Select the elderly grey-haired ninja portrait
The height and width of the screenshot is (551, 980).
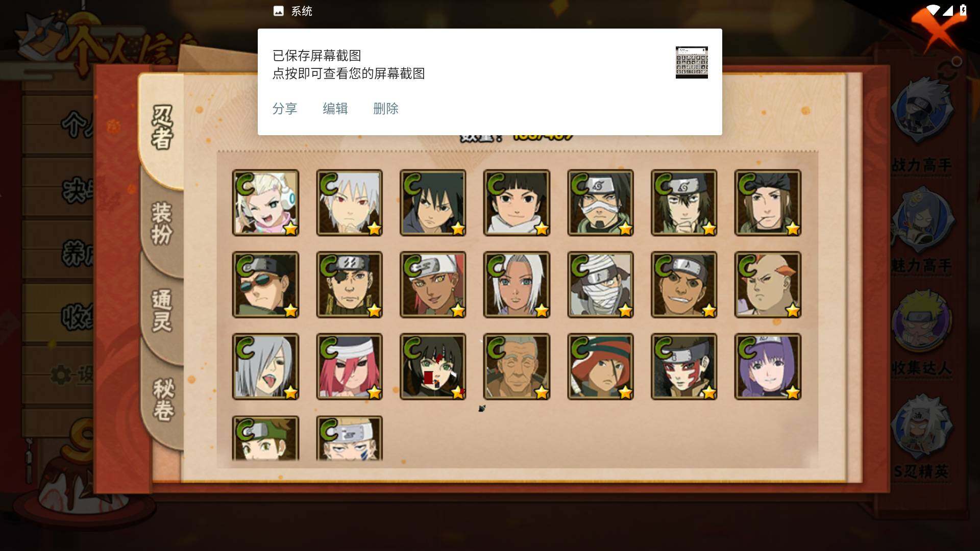(517, 366)
